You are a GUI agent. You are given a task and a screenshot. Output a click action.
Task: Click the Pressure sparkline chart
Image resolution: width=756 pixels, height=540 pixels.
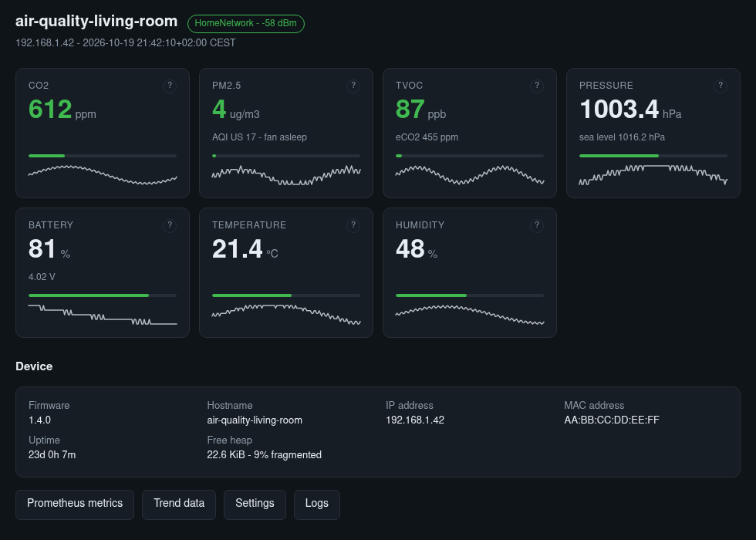pos(653,175)
